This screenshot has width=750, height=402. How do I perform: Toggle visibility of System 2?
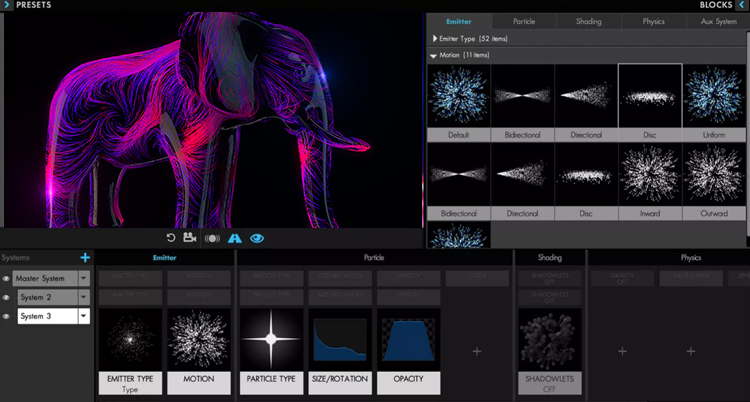(x=6, y=297)
